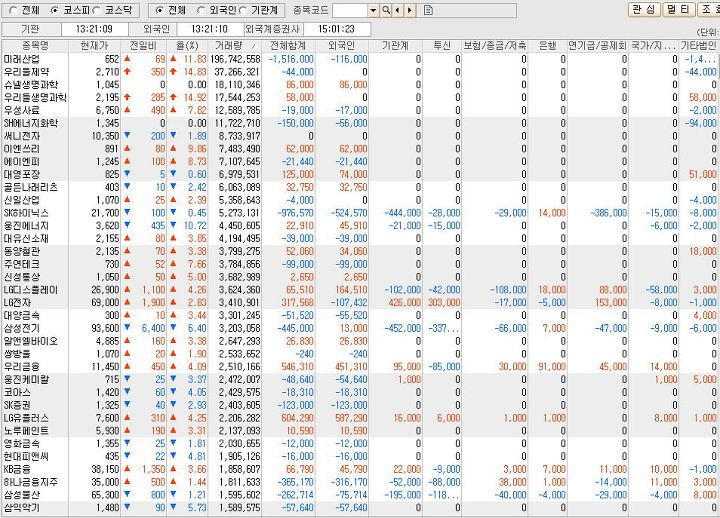This screenshot has height=518, width=720.
Task: Select the 우리들생명과학 stock row
Action: point(360,98)
